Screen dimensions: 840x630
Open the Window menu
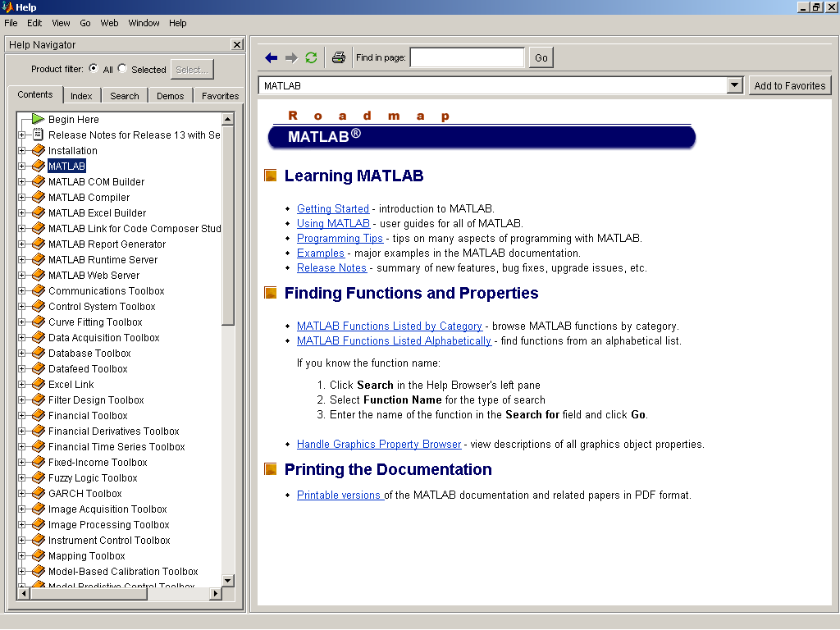(x=144, y=23)
